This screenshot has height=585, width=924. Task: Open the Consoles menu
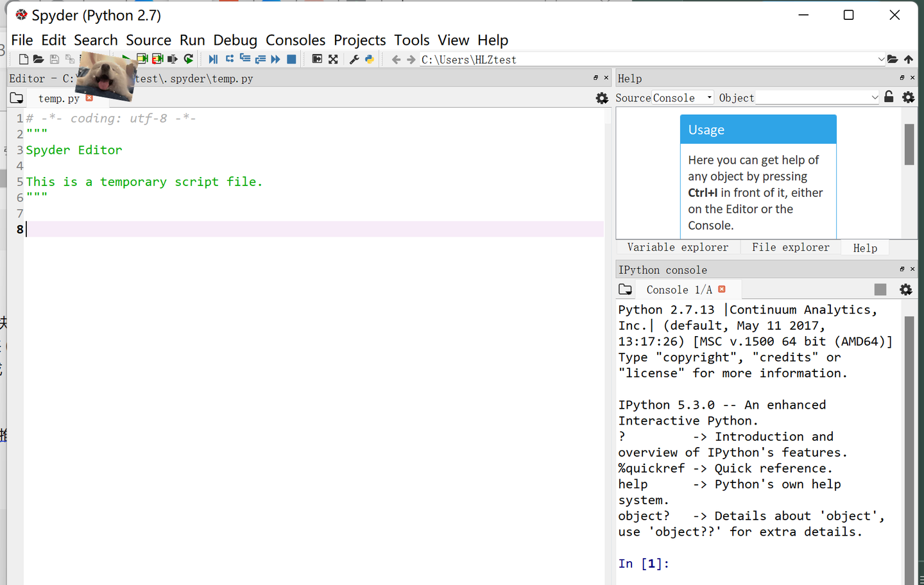[295, 40]
